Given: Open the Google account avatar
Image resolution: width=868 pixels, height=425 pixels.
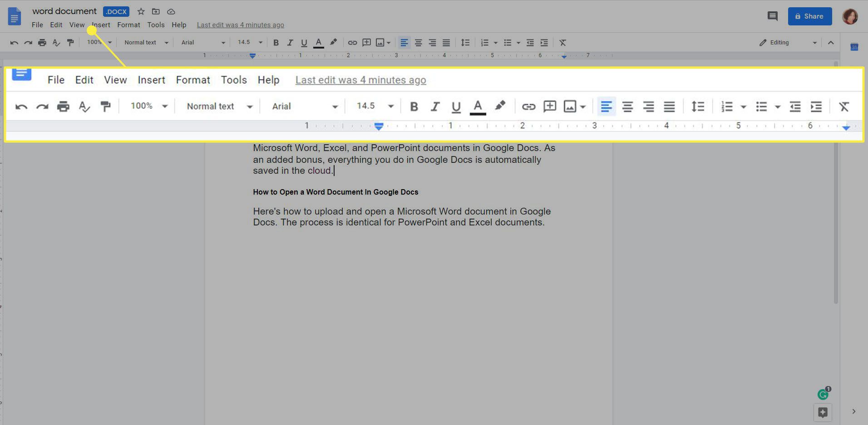Looking at the screenshot, I should [850, 16].
